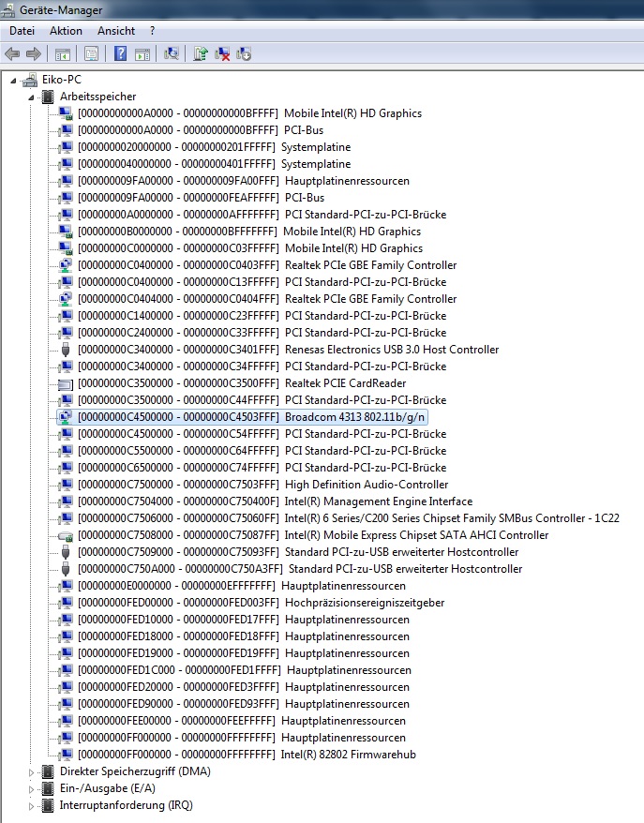Expand the Interruptanforderung (IRQ) node

(x=31, y=806)
